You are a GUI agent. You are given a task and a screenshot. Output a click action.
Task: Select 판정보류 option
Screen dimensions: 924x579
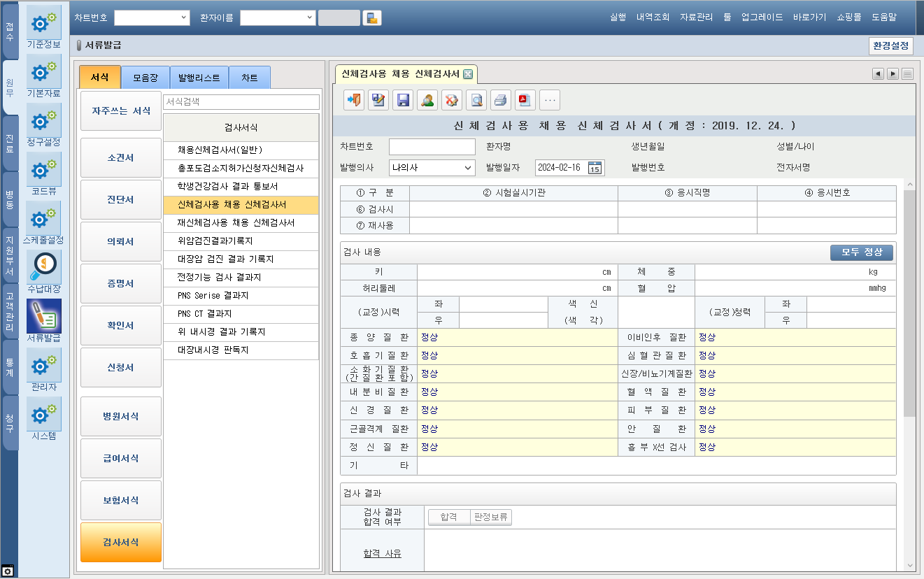pos(491,517)
